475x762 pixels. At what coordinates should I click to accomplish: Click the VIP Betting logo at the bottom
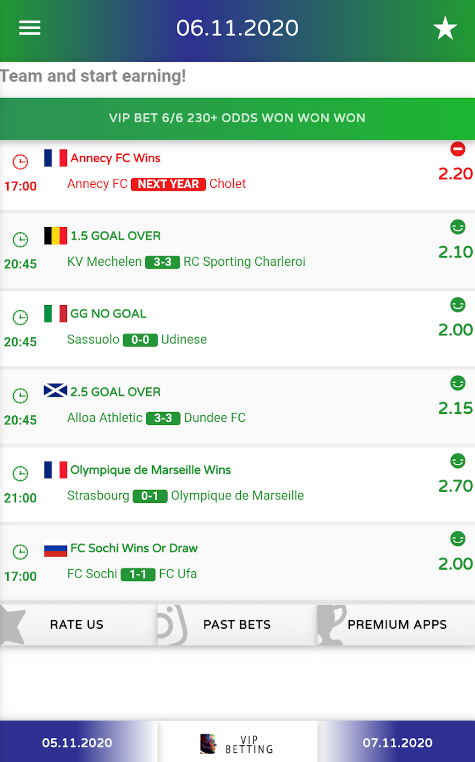pos(237,744)
